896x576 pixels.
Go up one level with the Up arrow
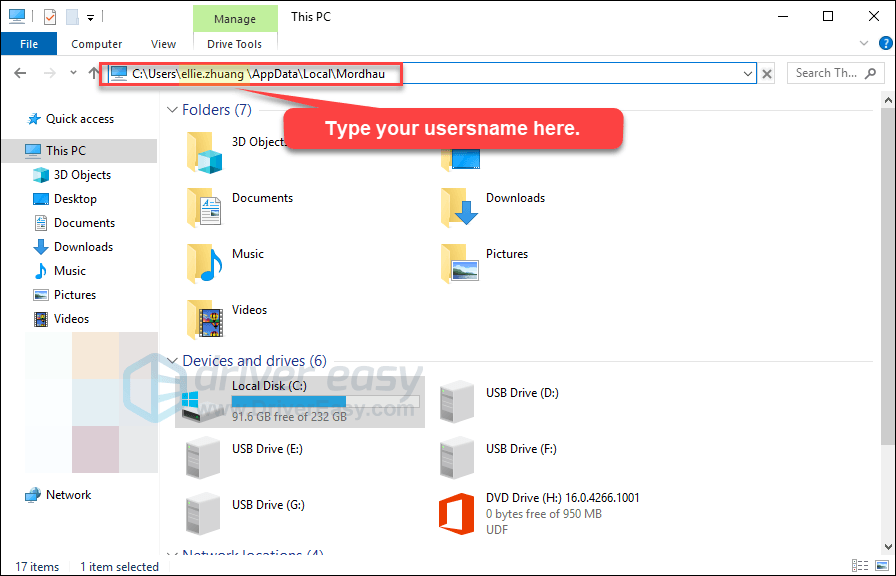(x=94, y=73)
